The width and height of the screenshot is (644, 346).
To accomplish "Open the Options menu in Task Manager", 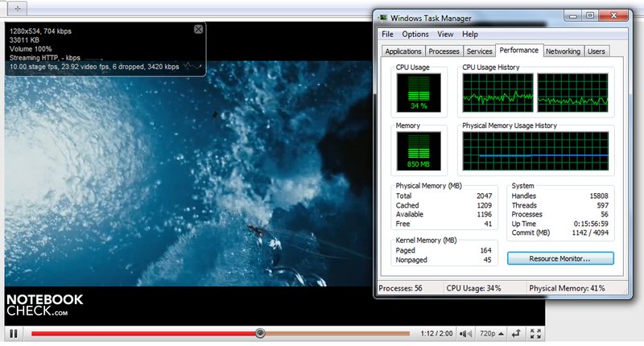I will [x=415, y=34].
